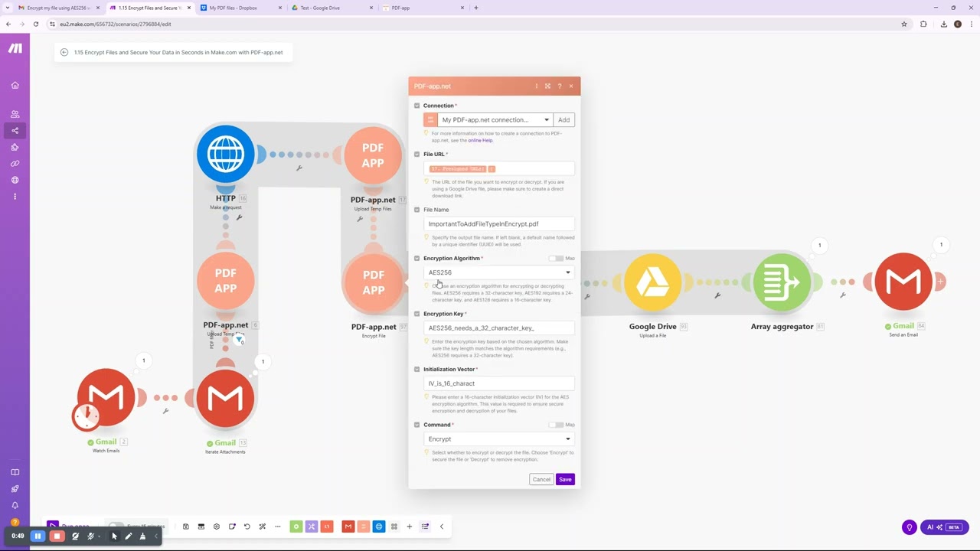
Task: Enable Map toggle for Command
Action: pyautogui.click(x=556, y=425)
